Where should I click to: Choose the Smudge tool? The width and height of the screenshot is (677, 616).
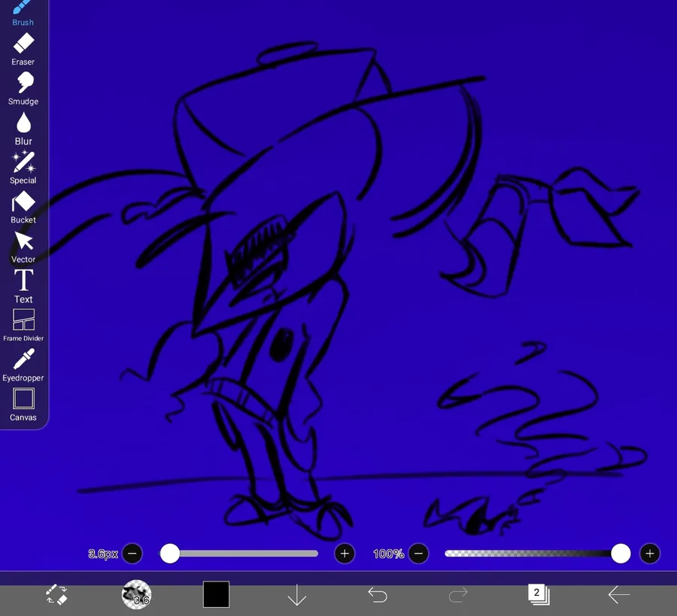point(23,89)
